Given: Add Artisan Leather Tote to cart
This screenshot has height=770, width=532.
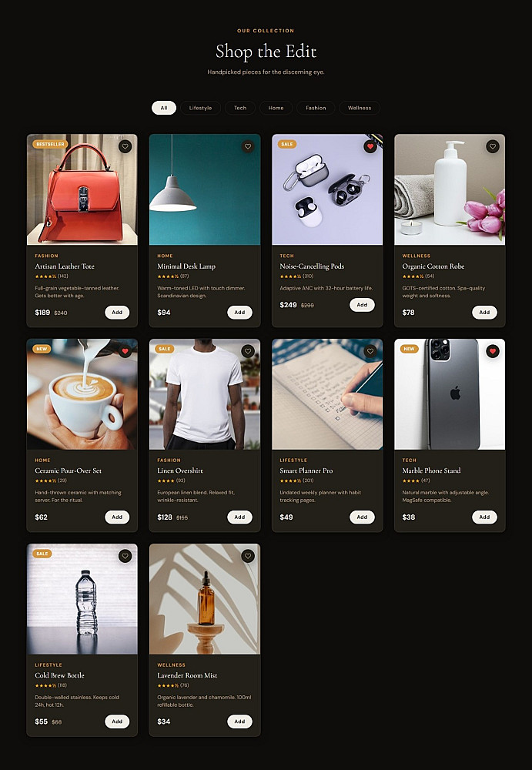Looking at the screenshot, I should coord(117,313).
